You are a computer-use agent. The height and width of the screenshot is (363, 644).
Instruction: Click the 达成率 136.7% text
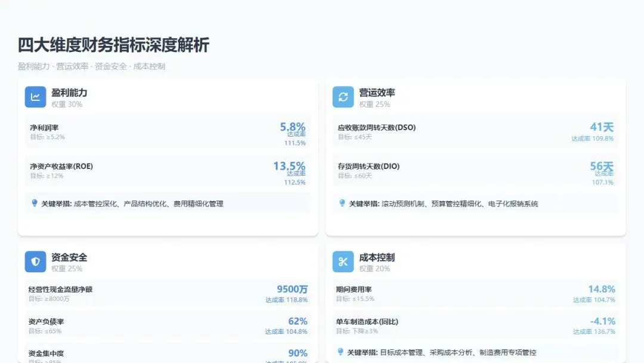coord(595,332)
